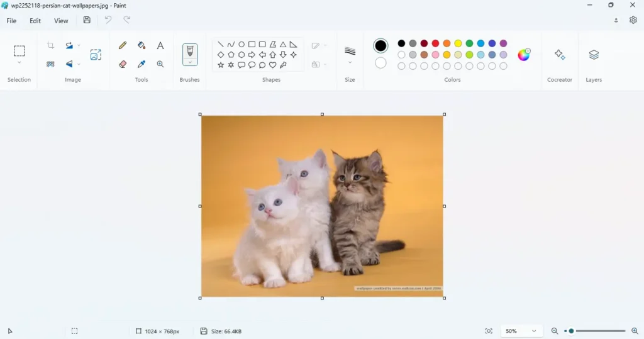Click the Zoom in button

coord(635,331)
